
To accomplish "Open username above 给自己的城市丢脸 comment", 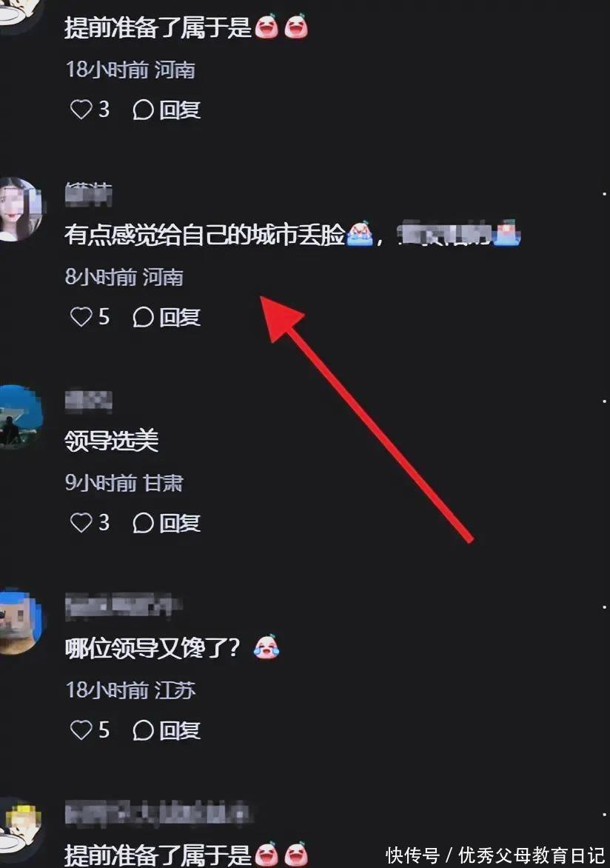I will 89,194.
